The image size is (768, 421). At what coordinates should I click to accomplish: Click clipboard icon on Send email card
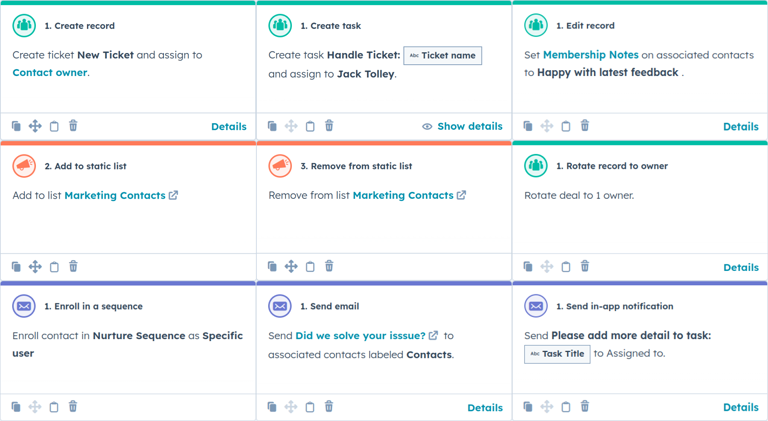(310, 407)
